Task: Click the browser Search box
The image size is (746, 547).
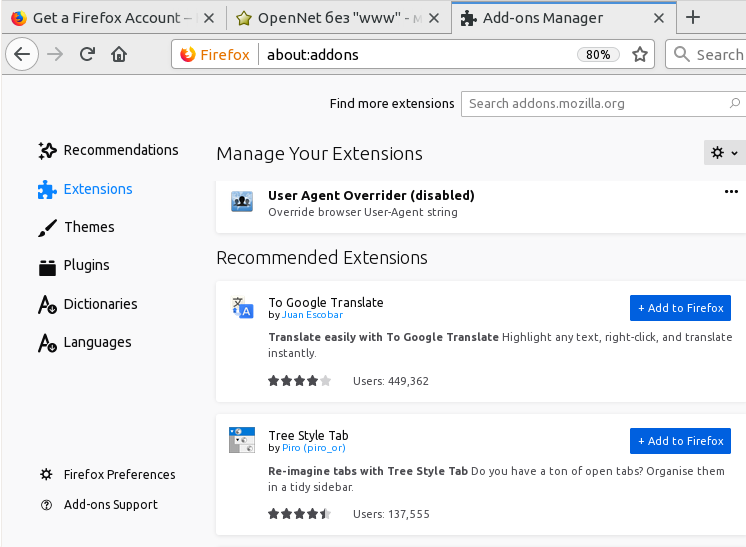Action: click(x=707, y=54)
